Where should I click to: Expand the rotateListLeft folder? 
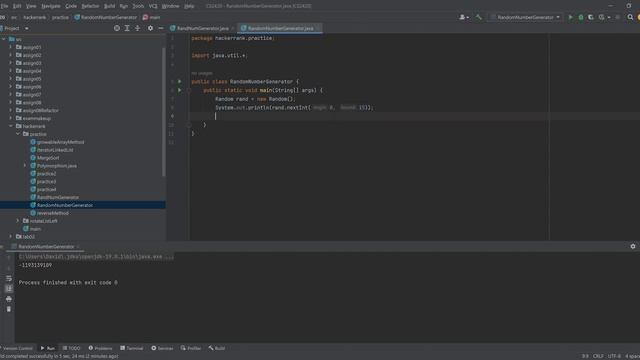pyautogui.click(x=18, y=221)
